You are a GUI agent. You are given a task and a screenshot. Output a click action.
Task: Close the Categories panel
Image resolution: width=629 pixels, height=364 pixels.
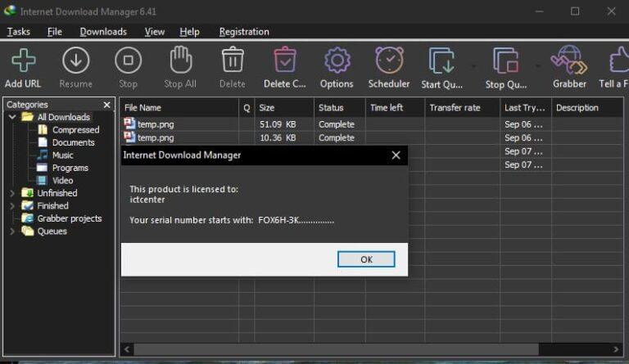[106, 105]
